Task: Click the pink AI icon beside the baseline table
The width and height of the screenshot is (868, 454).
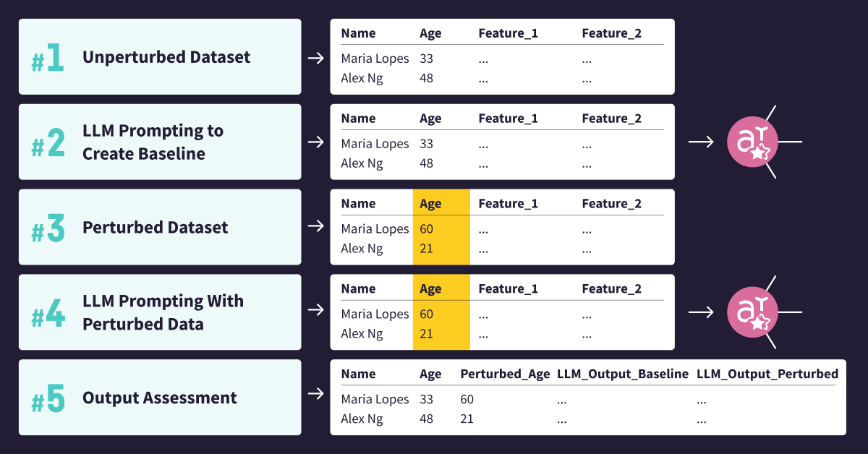Action: tap(752, 142)
